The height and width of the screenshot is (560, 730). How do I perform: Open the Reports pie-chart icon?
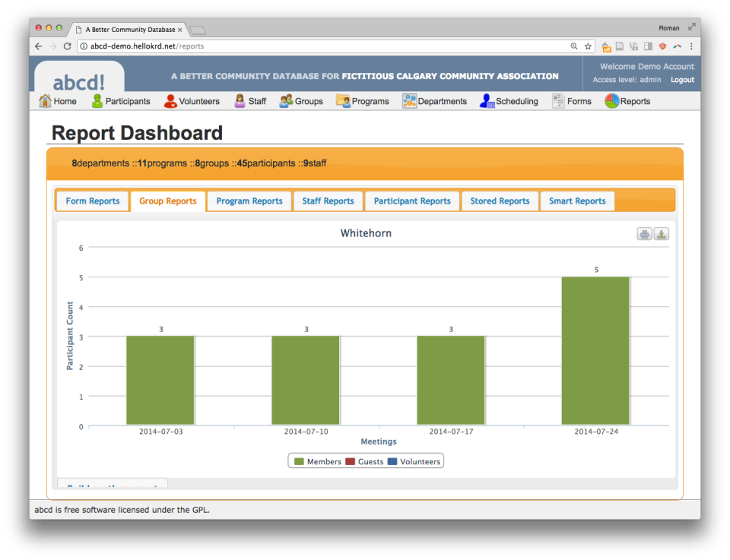pos(611,101)
